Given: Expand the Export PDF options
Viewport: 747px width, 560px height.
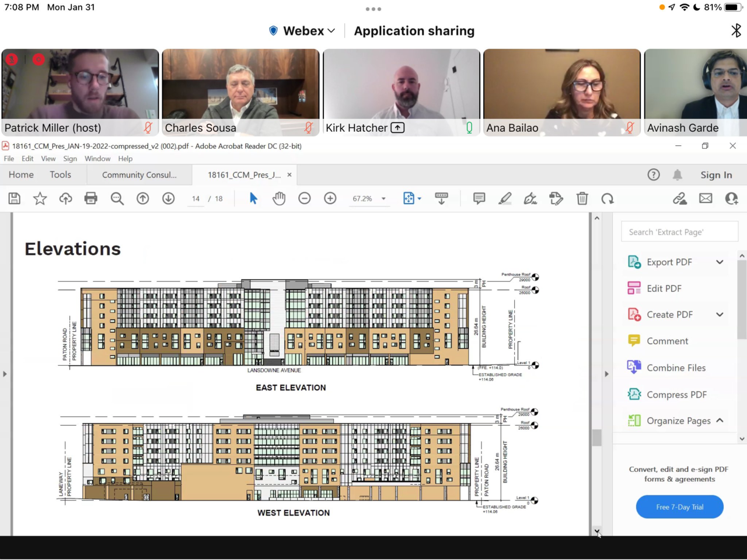Looking at the screenshot, I should click(720, 262).
